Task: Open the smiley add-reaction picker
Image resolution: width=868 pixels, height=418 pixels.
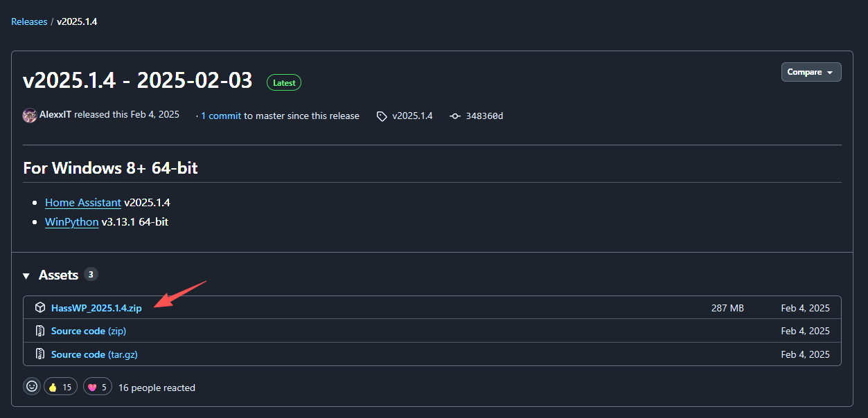Action: point(32,387)
